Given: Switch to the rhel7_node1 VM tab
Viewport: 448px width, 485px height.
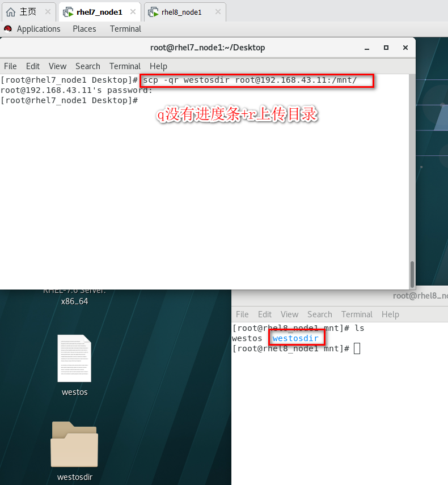Looking at the screenshot, I should pos(100,12).
